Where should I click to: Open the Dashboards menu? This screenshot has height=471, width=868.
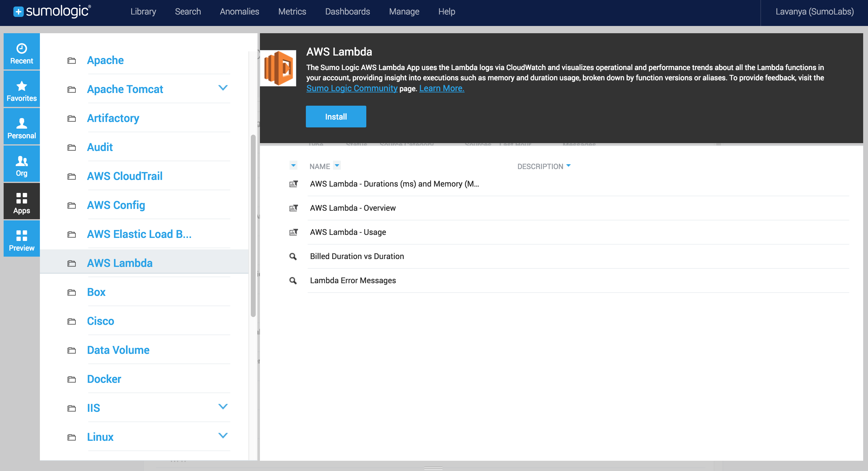(347, 11)
